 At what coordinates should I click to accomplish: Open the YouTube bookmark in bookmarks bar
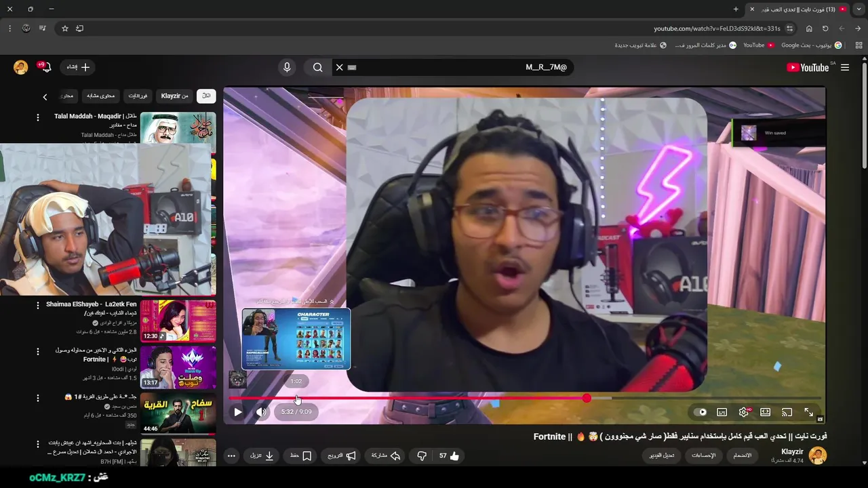758,45
